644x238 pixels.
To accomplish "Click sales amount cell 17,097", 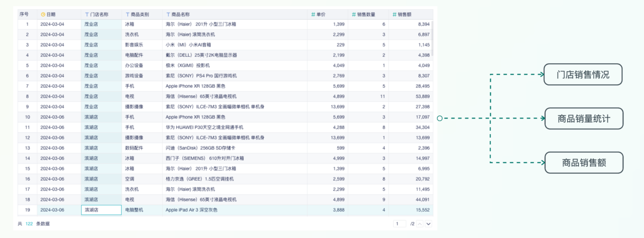I will tap(411, 117).
